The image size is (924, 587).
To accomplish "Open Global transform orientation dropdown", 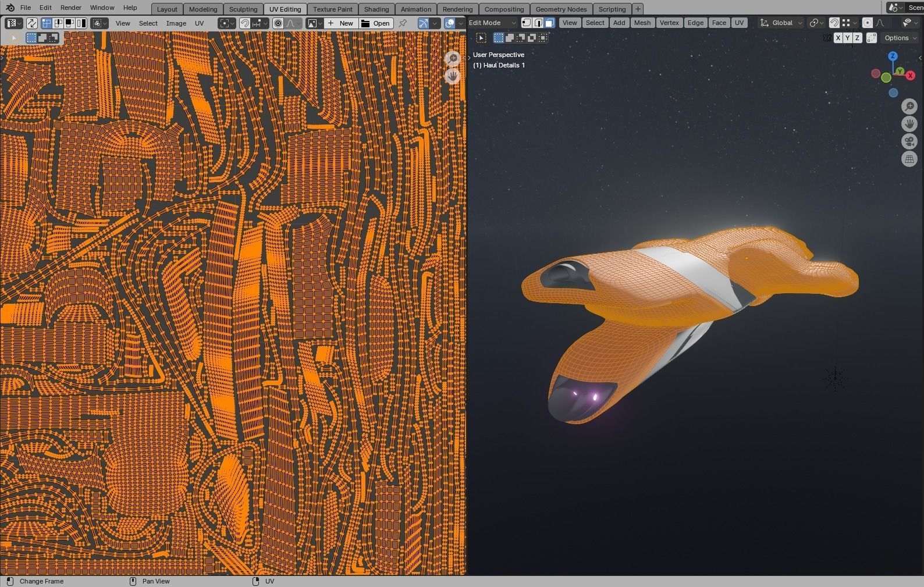I will (x=781, y=23).
